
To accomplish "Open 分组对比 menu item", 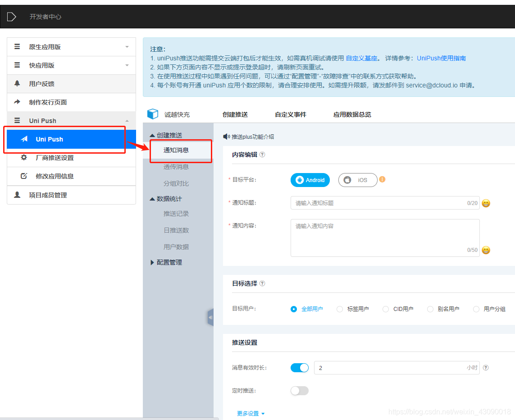I will [176, 183].
